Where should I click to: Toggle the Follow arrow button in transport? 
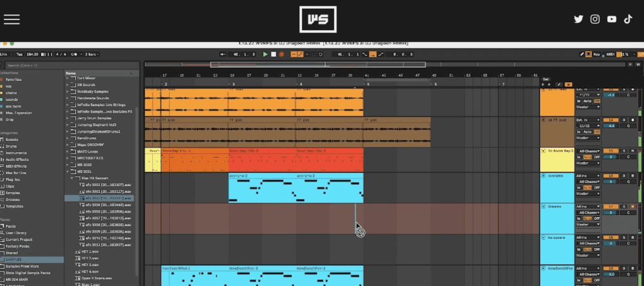pos(223,54)
